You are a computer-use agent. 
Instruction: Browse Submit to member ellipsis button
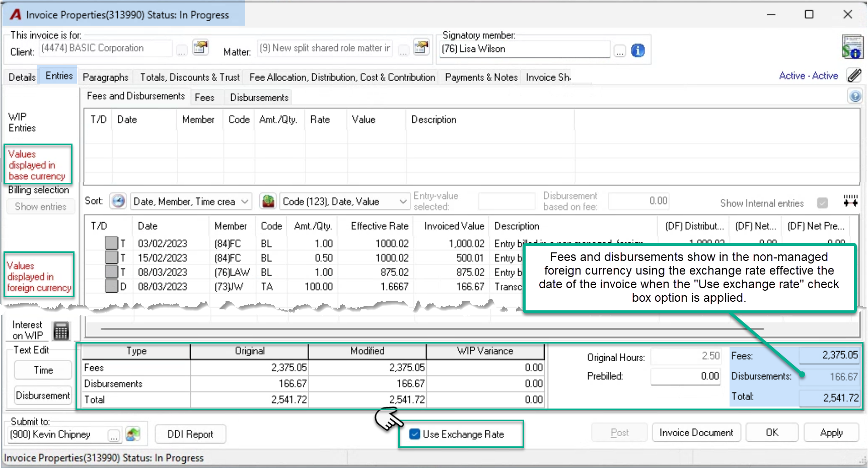[114, 436]
